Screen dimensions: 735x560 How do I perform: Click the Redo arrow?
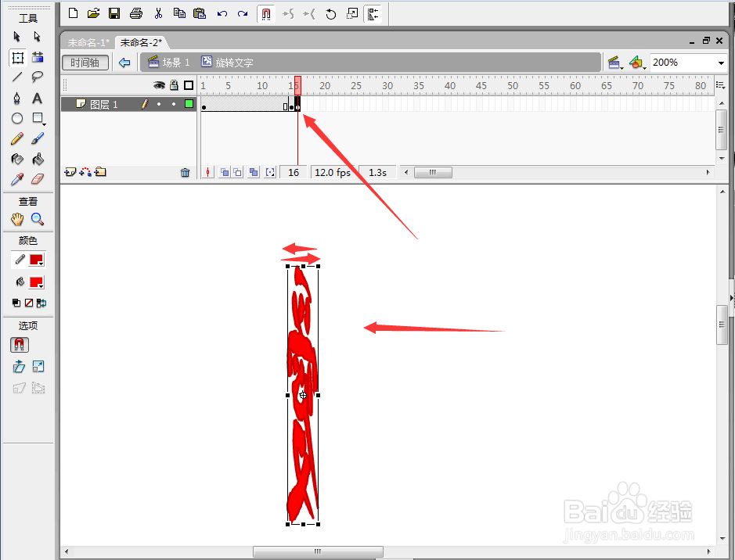tap(243, 13)
